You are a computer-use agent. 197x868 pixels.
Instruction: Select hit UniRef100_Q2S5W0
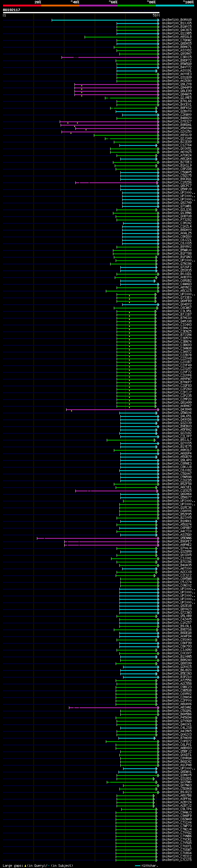[177, 782]
